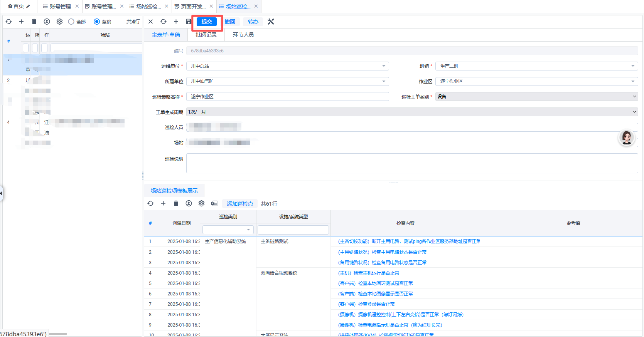
Task: Open settings gear in left list toolbar
Action: 59,22
